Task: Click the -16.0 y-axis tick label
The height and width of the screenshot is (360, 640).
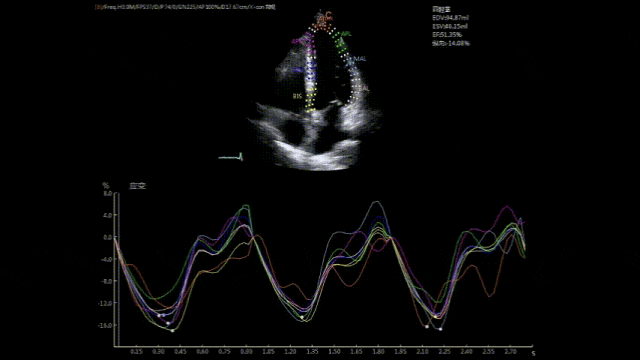Action: tap(105, 325)
